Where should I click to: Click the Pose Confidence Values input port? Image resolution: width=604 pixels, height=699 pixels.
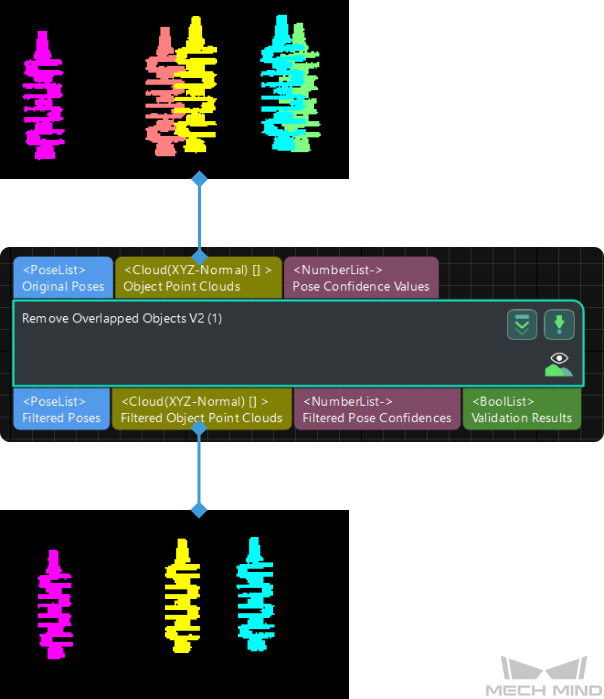coord(361,278)
